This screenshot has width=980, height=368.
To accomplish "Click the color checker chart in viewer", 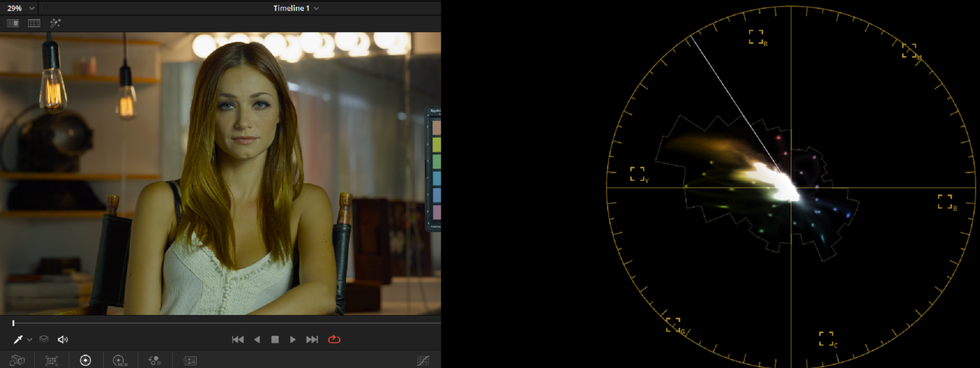I will pyautogui.click(x=434, y=169).
